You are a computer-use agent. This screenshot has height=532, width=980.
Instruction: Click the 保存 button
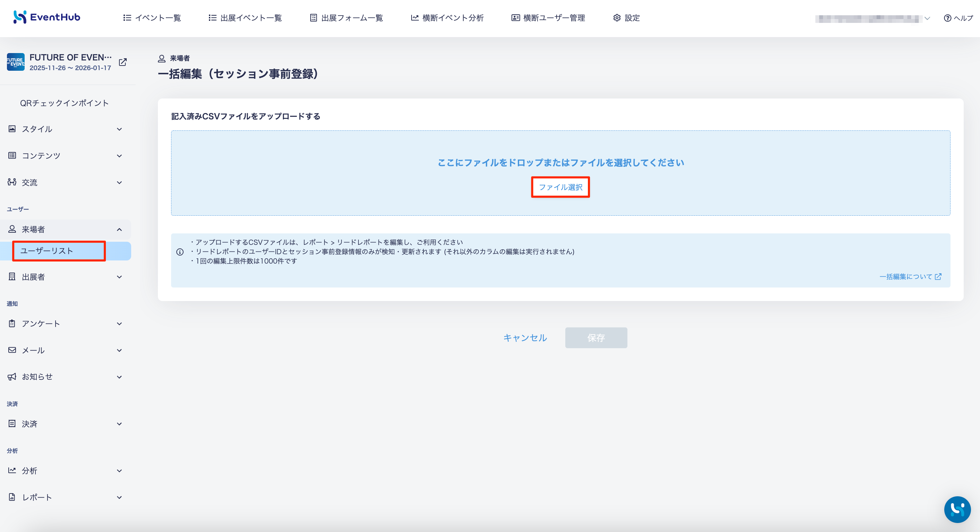pyautogui.click(x=596, y=338)
